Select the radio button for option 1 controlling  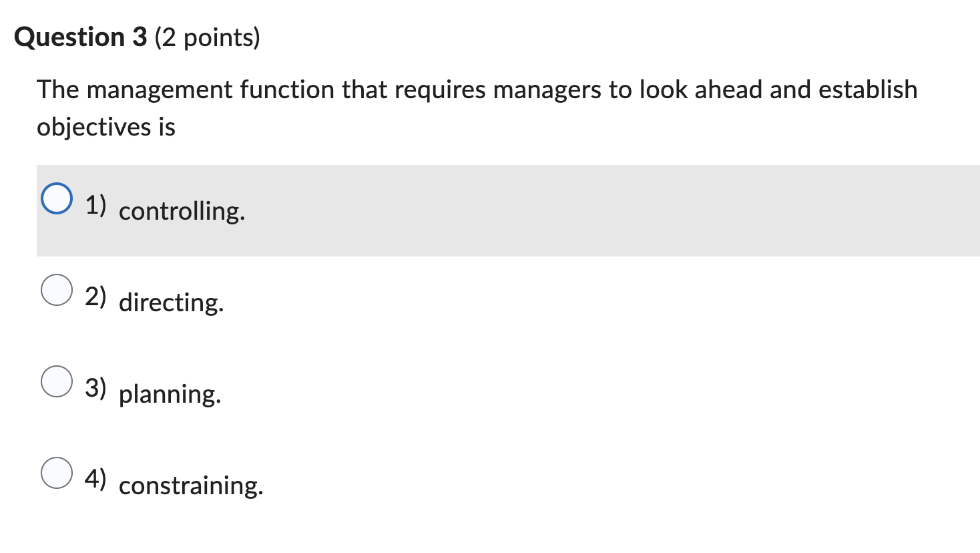pos(57,198)
